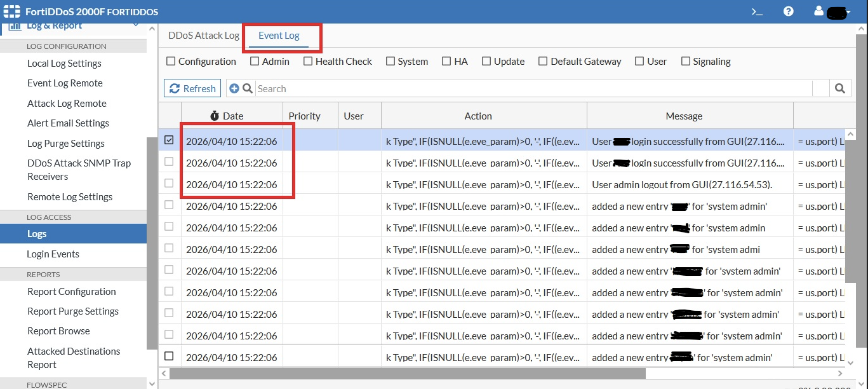Toggle the Update filter checkbox

[x=486, y=61]
